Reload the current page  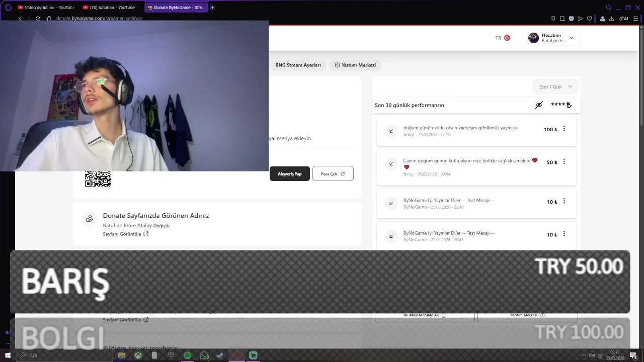click(38, 19)
